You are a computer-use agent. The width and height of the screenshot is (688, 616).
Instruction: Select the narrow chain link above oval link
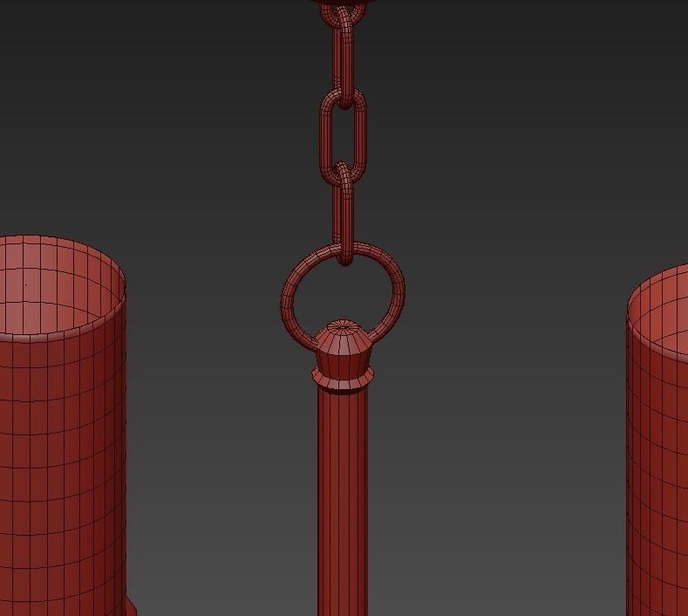344,57
